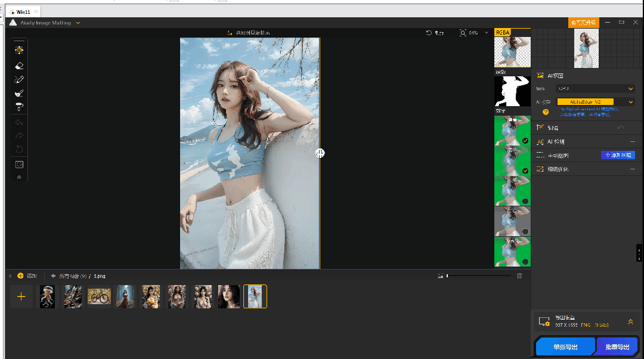Click the Undo arrow in the toolbar
The height and width of the screenshot is (359, 644).
tap(18, 123)
